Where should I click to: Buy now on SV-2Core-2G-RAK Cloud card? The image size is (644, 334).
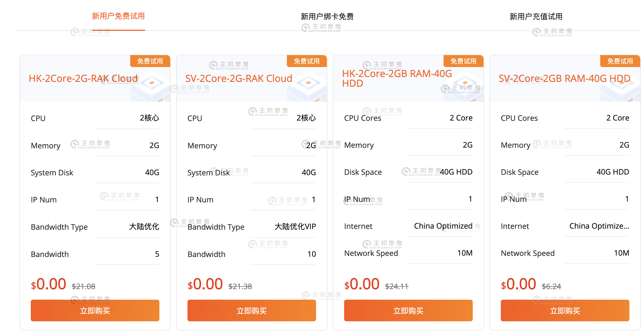point(252,310)
